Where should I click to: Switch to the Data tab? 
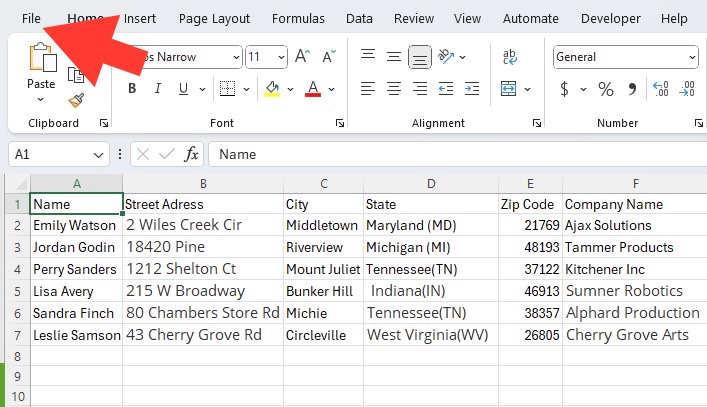(359, 18)
